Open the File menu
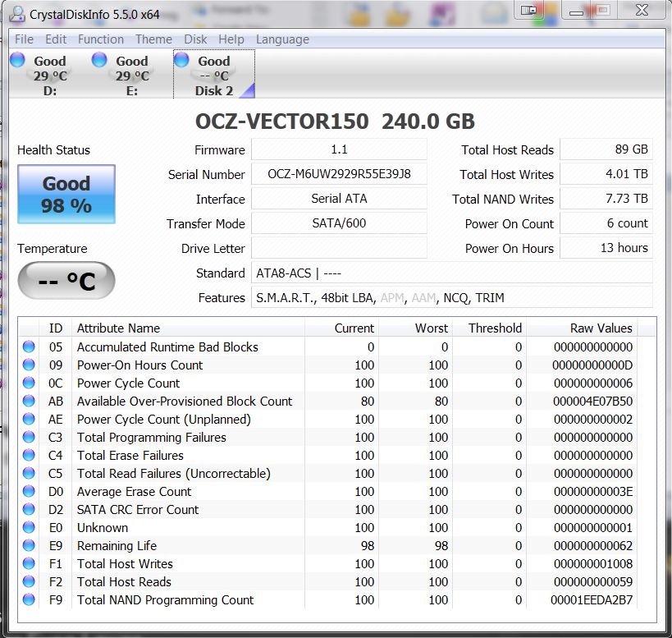Viewport: 672px width, 638px height. click(x=24, y=39)
